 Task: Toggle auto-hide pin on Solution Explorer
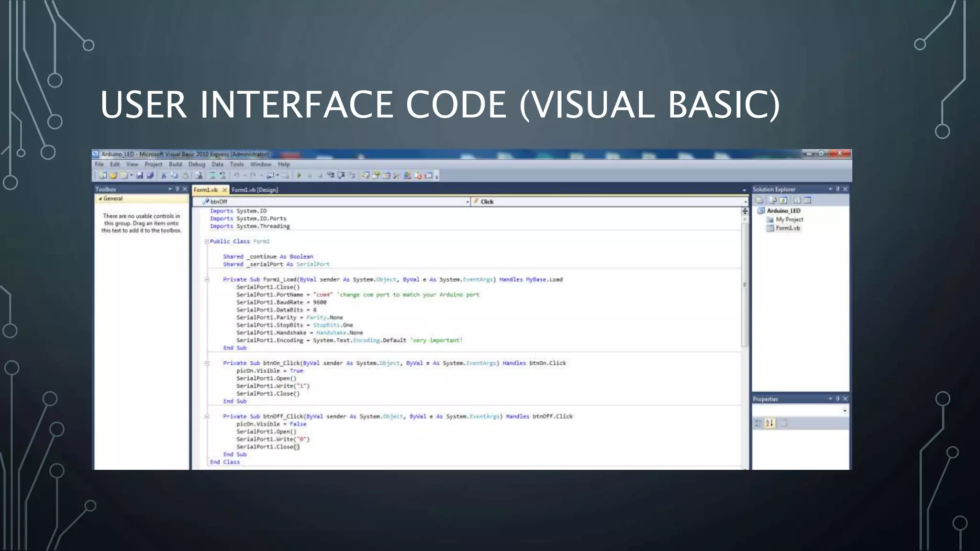837,189
